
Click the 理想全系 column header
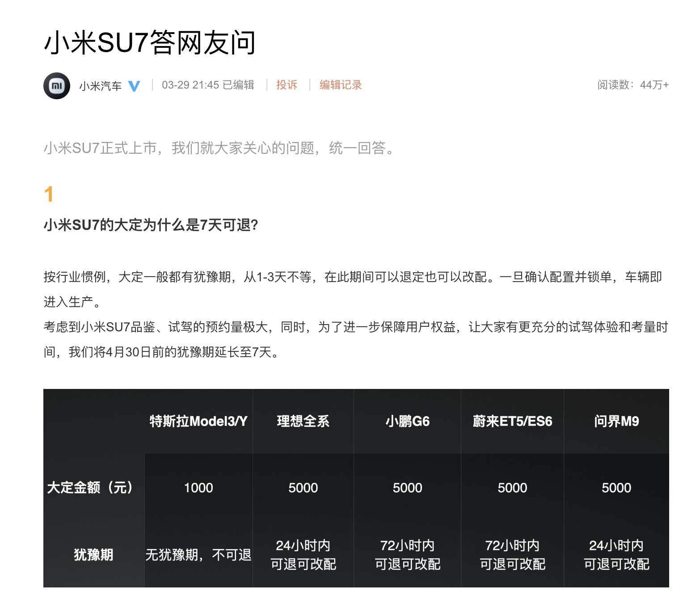click(x=303, y=421)
